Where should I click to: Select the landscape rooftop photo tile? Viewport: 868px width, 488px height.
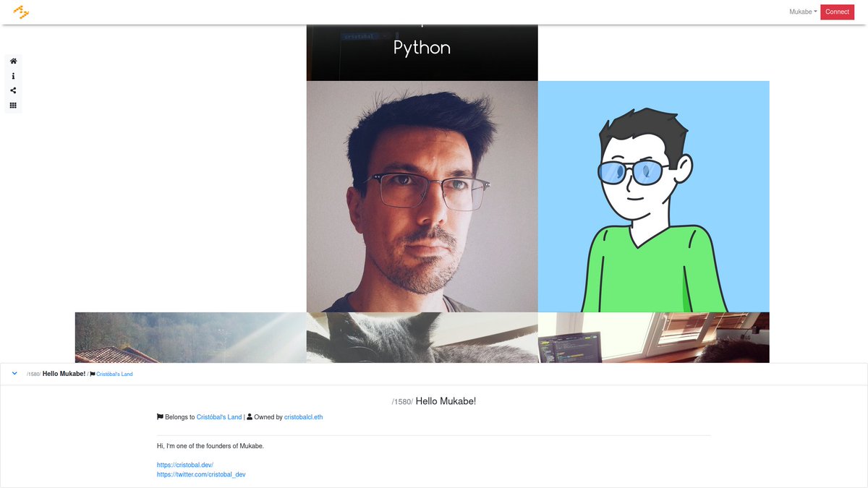pyautogui.click(x=191, y=338)
